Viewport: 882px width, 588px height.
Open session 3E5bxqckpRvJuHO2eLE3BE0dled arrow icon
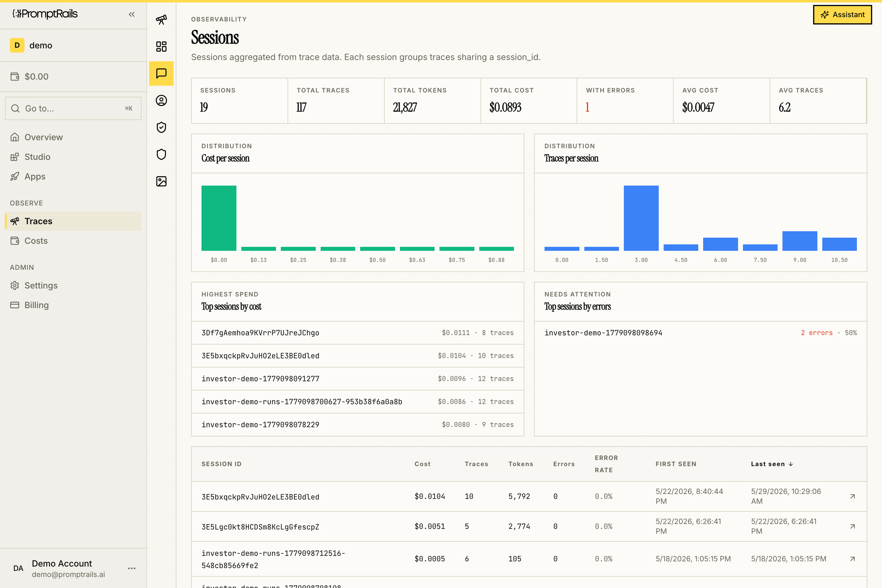[x=852, y=496]
